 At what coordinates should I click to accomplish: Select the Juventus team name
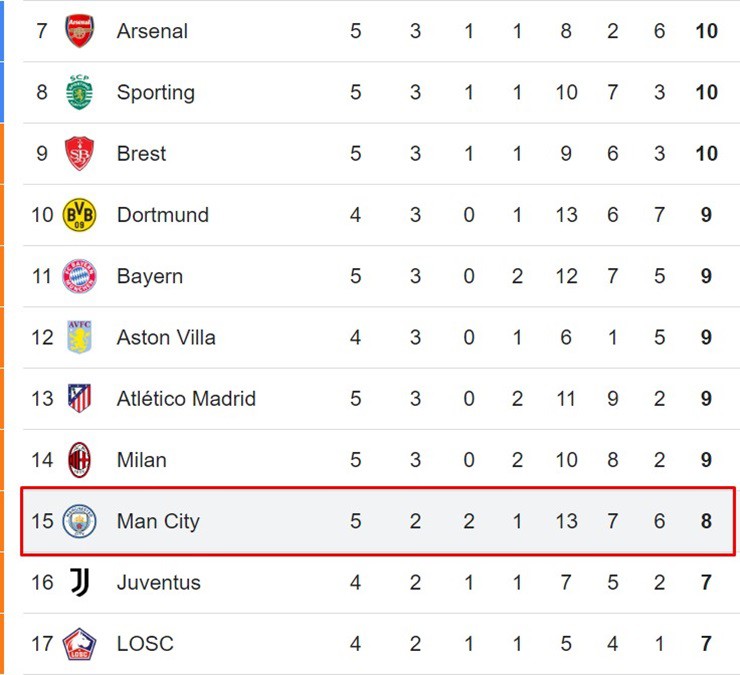coord(158,582)
